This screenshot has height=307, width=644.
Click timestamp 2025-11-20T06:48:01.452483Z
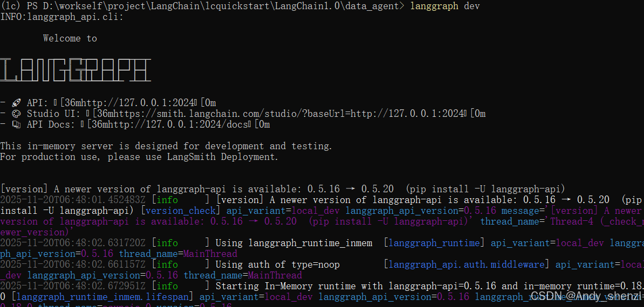tap(73, 200)
